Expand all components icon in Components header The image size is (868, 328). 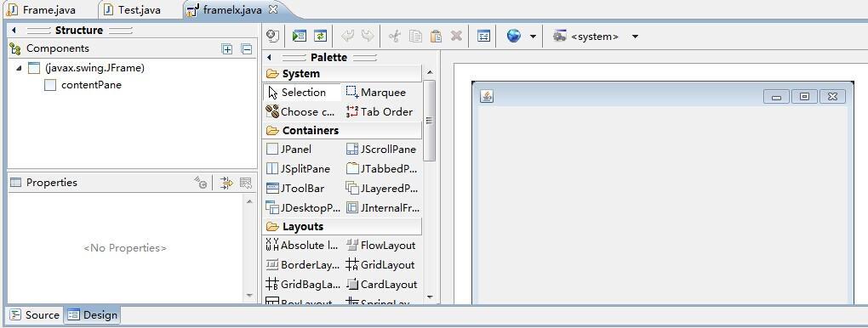pos(227,49)
